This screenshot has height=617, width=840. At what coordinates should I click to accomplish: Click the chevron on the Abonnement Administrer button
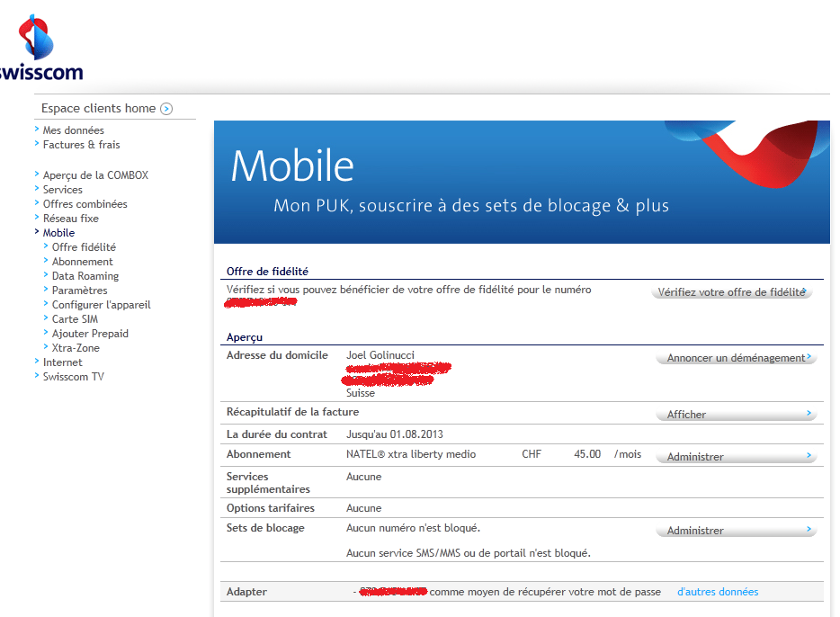click(x=808, y=456)
